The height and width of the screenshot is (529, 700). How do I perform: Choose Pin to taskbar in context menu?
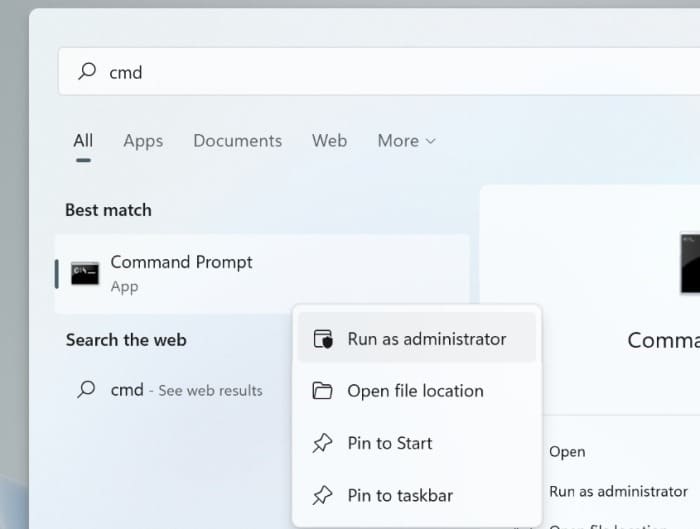(x=417, y=496)
